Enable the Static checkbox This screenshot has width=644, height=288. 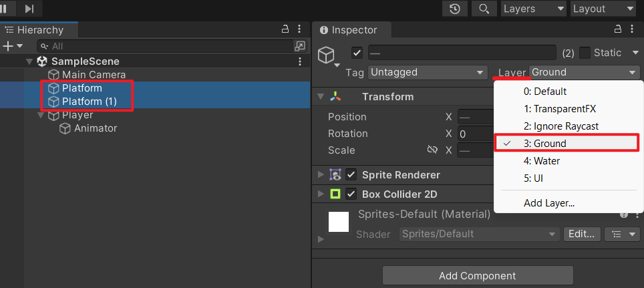[585, 53]
